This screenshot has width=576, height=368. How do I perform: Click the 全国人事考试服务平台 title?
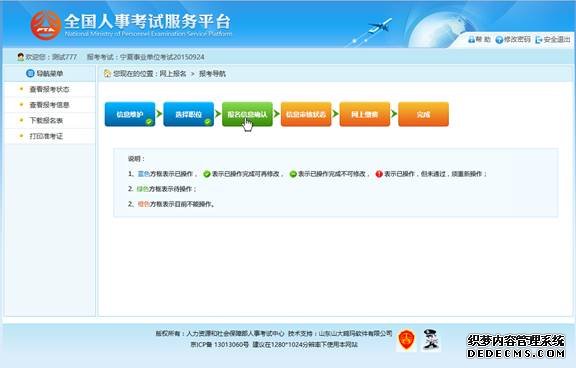click(x=148, y=21)
